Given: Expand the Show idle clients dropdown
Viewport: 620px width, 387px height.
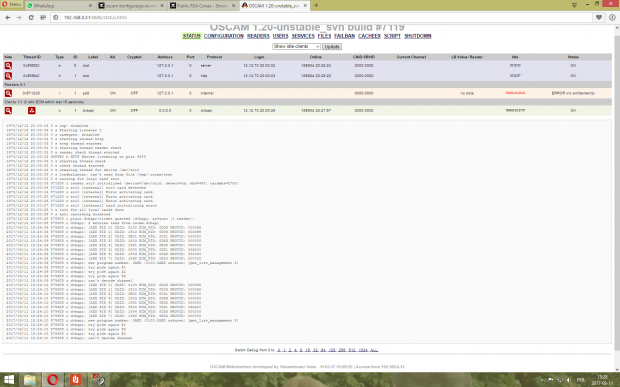Looking at the screenshot, I should (296, 47).
